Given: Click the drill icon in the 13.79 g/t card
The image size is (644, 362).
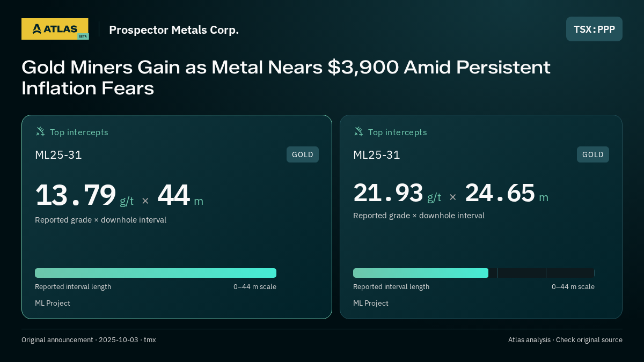Looking at the screenshot, I should tap(40, 131).
